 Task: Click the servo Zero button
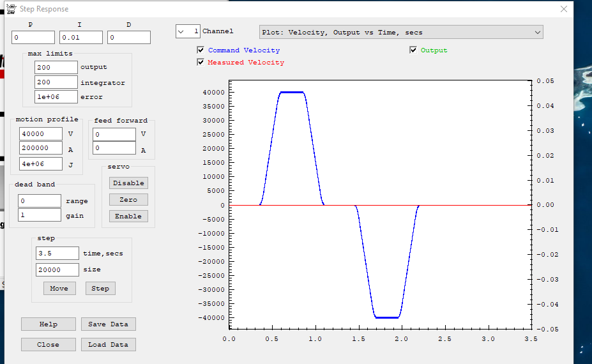[x=128, y=199]
